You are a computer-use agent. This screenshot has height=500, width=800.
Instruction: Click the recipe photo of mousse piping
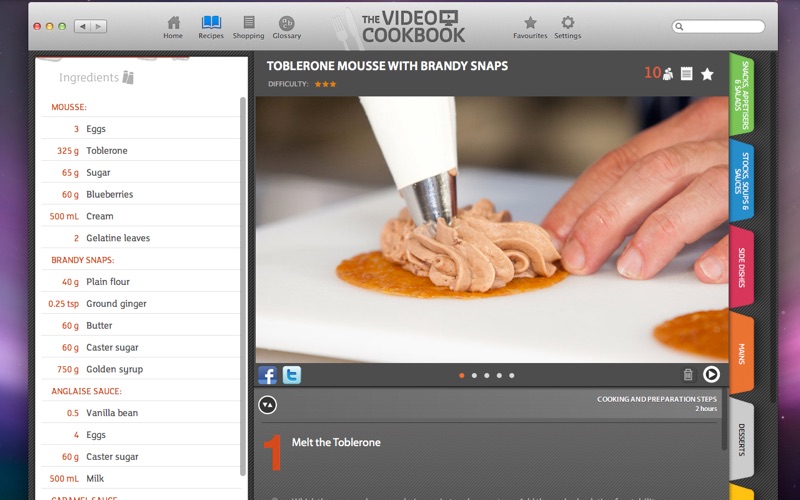492,230
